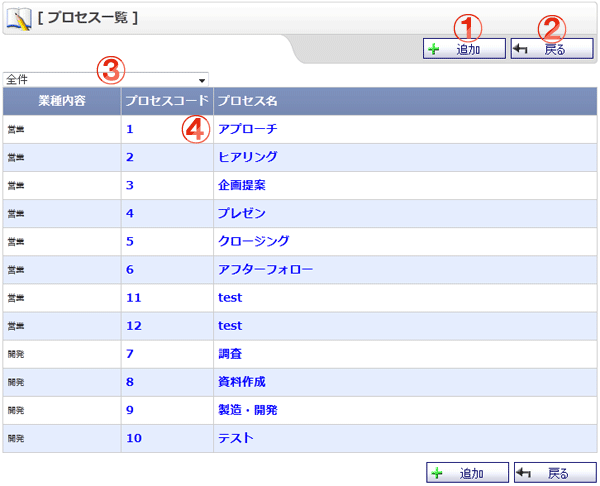Click the プロセス一覧 notebook icon in header
600x486 pixels.
point(18,20)
